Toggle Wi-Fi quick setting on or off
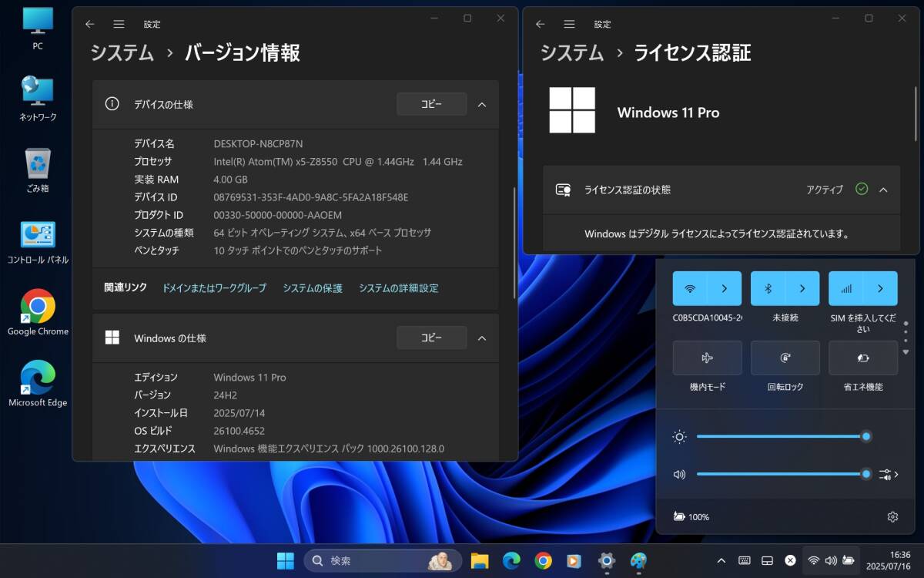The height and width of the screenshot is (578, 924). point(690,288)
